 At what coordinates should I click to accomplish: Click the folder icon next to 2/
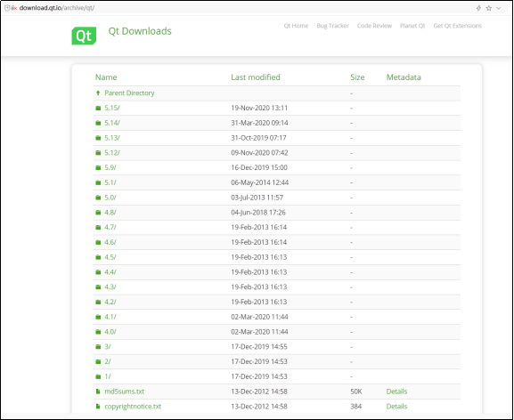(98, 362)
